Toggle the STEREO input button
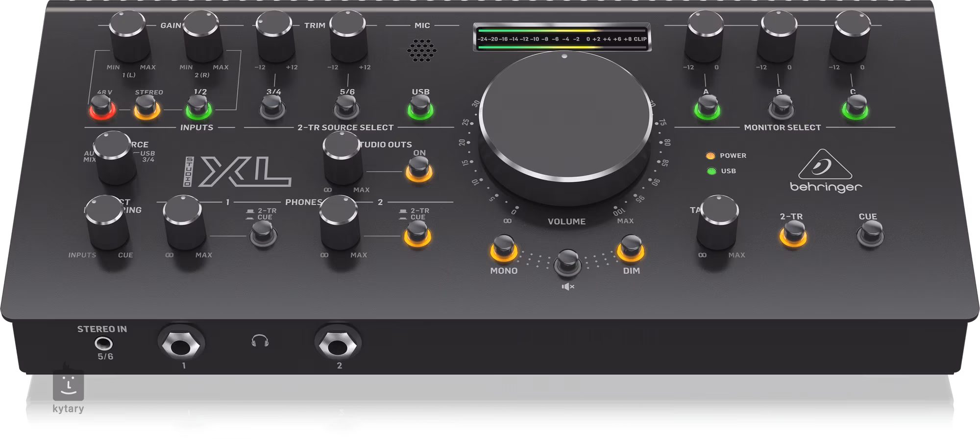The height and width of the screenshot is (439, 980). coord(147,107)
